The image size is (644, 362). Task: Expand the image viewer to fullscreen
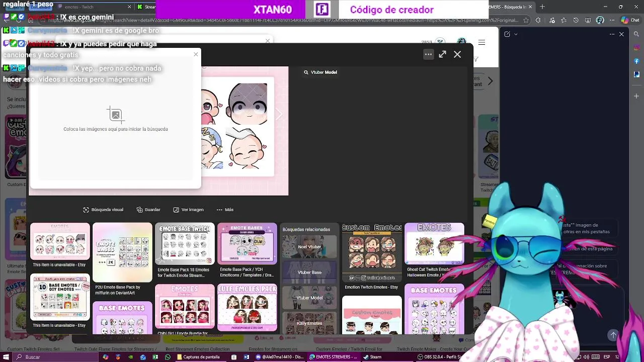point(442,54)
